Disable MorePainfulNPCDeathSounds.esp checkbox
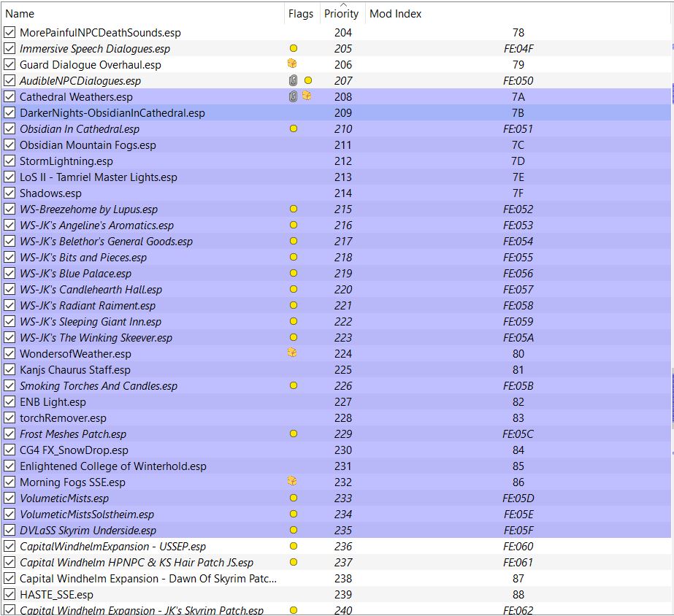 click(x=9, y=32)
